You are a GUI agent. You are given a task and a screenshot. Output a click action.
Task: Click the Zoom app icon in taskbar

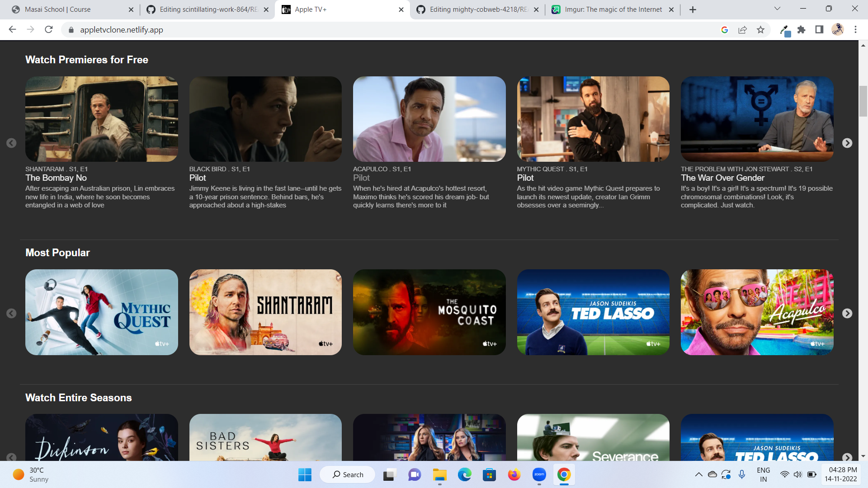[x=539, y=474]
